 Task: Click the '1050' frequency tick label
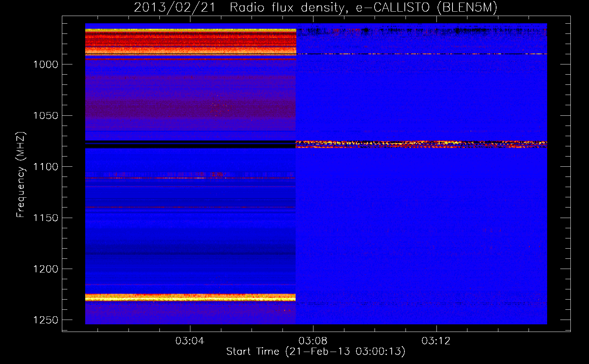(x=46, y=116)
